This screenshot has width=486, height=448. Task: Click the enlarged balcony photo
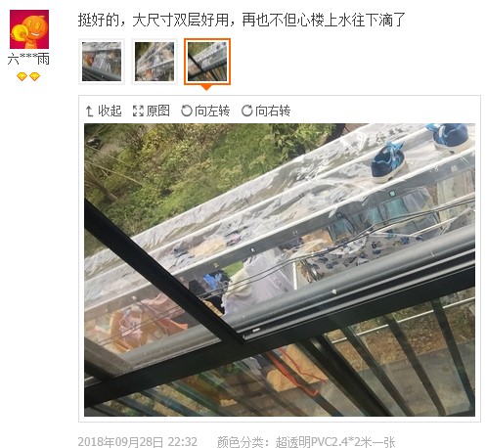click(280, 270)
